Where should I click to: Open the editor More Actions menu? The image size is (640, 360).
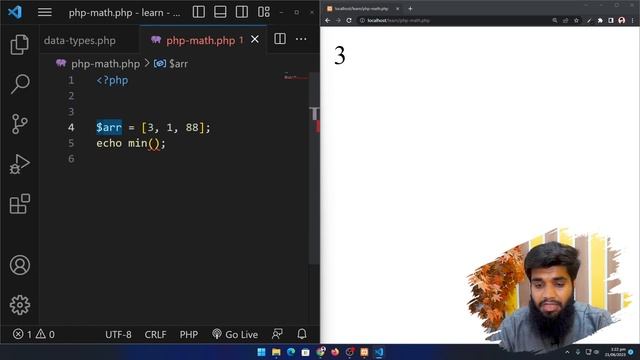[x=301, y=39]
